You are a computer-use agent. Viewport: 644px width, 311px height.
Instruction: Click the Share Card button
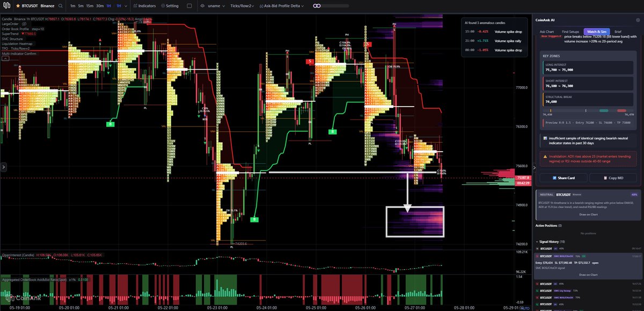(562, 177)
